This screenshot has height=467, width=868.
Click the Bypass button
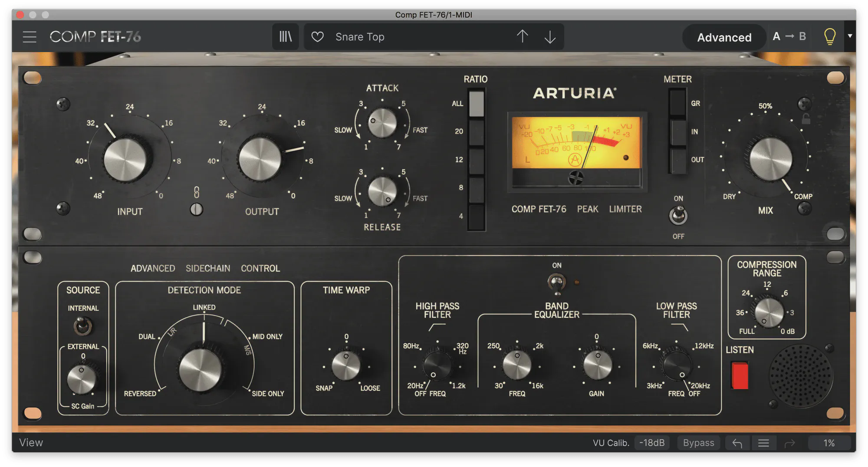pyautogui.click(x=698, y=443)
